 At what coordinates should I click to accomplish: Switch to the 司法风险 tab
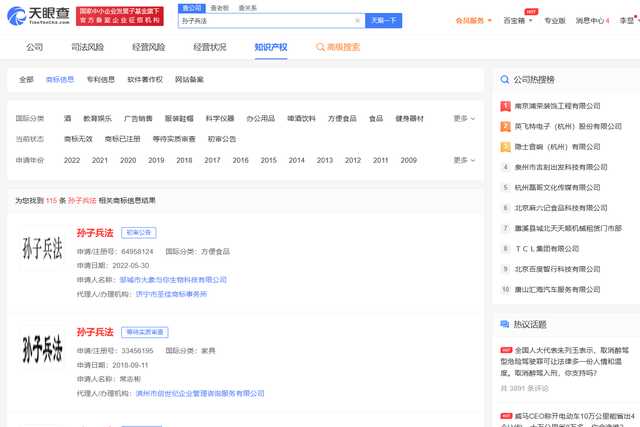click(x=89, y=47)
